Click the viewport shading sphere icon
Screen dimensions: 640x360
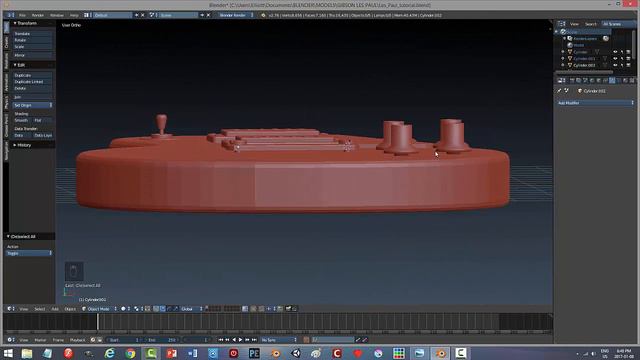coord(123,309)
